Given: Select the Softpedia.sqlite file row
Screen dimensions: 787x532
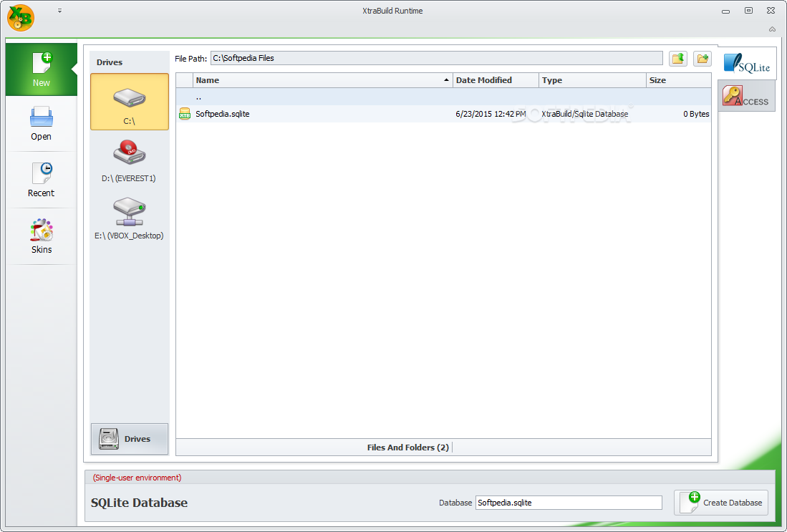Looking at the screenshot, I should tap(443, 114).
